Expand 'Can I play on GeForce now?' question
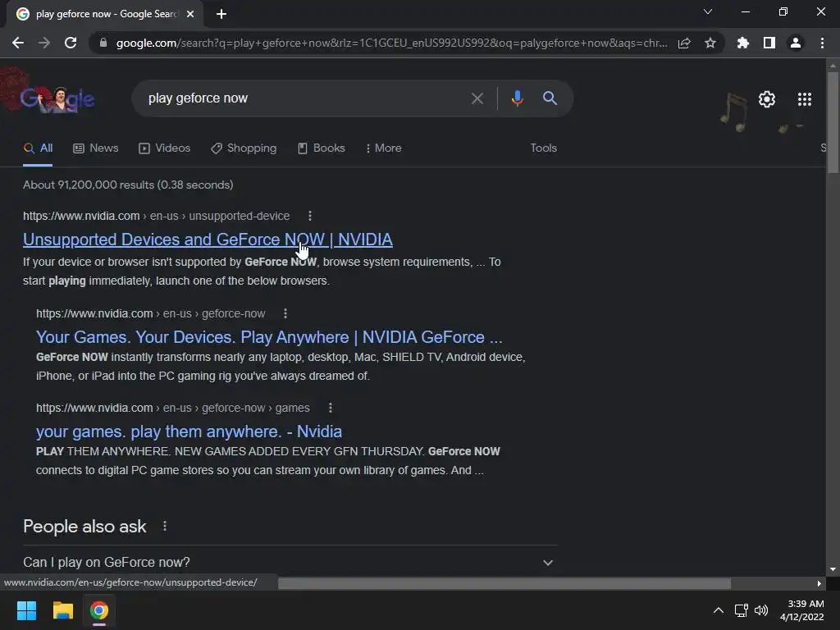840x630 pixels. (290, 562)
